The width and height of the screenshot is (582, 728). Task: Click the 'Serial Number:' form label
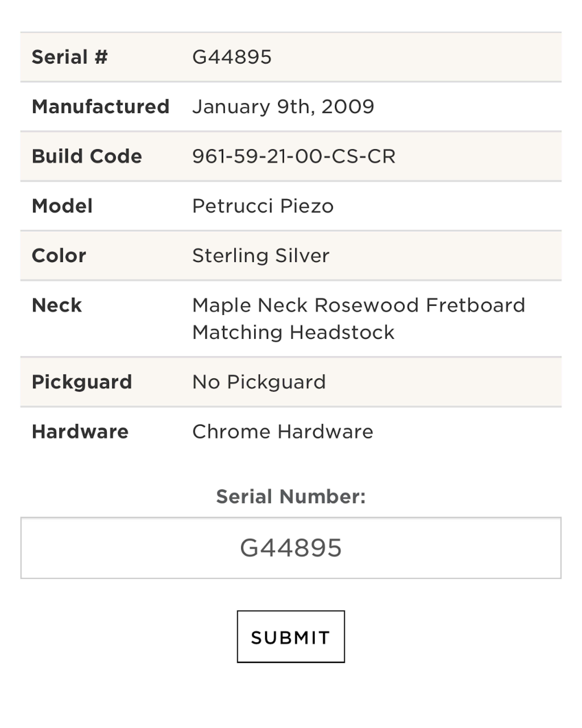point(291,497)
